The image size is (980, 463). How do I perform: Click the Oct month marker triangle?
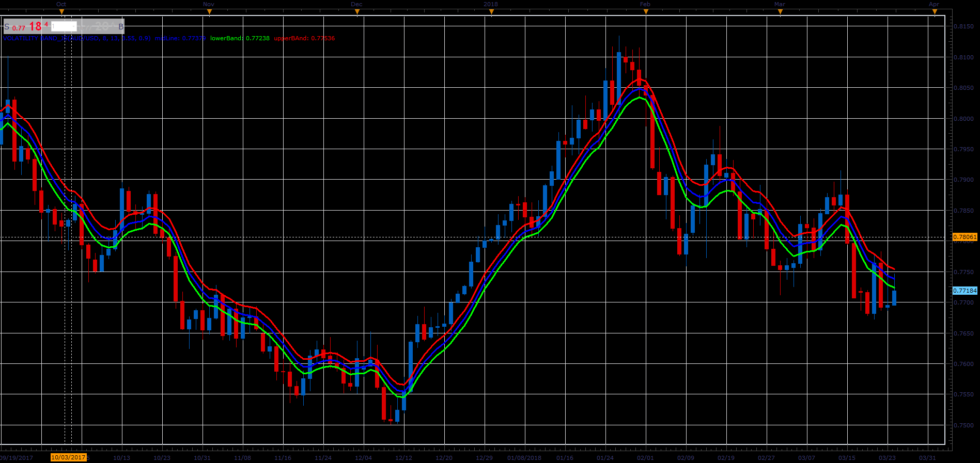pos(61,12)
